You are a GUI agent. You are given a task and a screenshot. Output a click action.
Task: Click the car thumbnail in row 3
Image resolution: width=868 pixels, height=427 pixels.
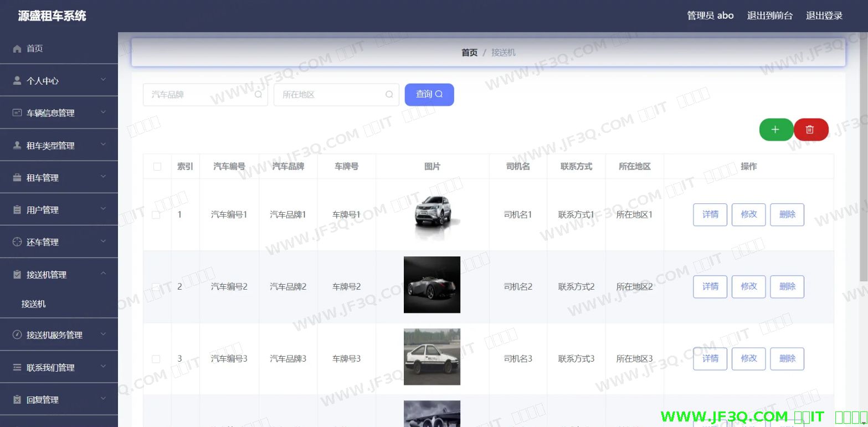(432, 357)
